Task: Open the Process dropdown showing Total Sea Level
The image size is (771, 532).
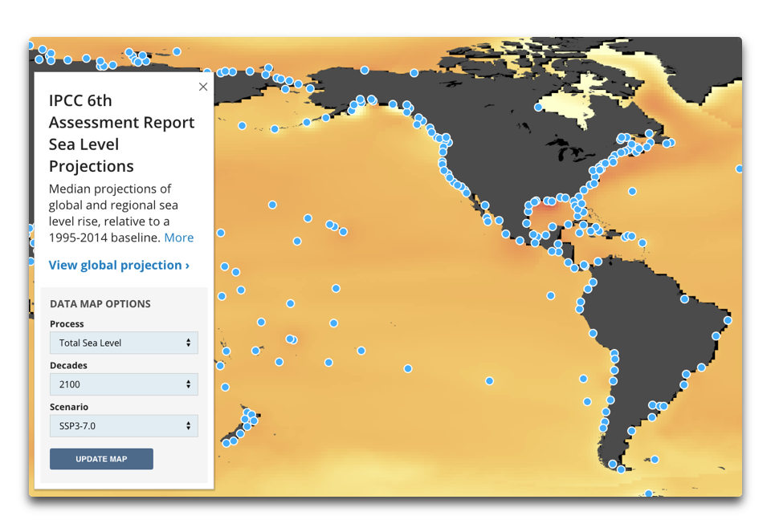Action: point(124,343)
